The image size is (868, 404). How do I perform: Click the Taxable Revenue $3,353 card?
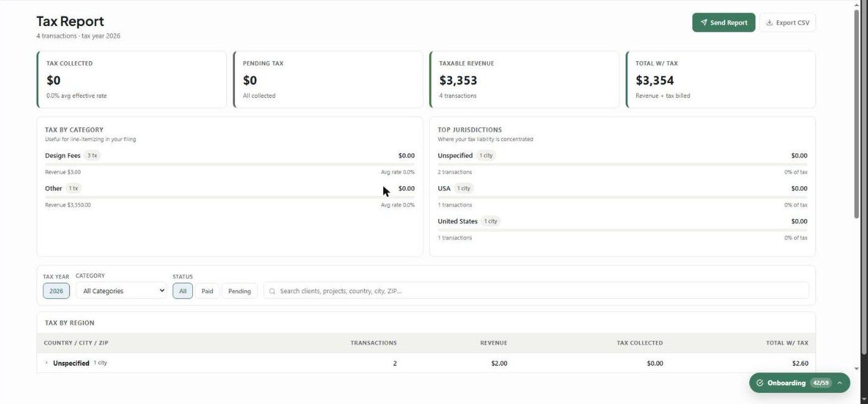pyautogui.click(x=525, y=79)
